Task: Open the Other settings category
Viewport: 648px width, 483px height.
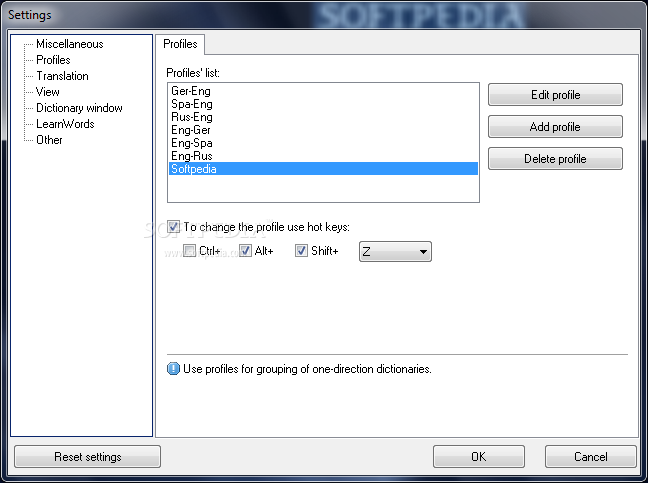Action: (49, 140)
